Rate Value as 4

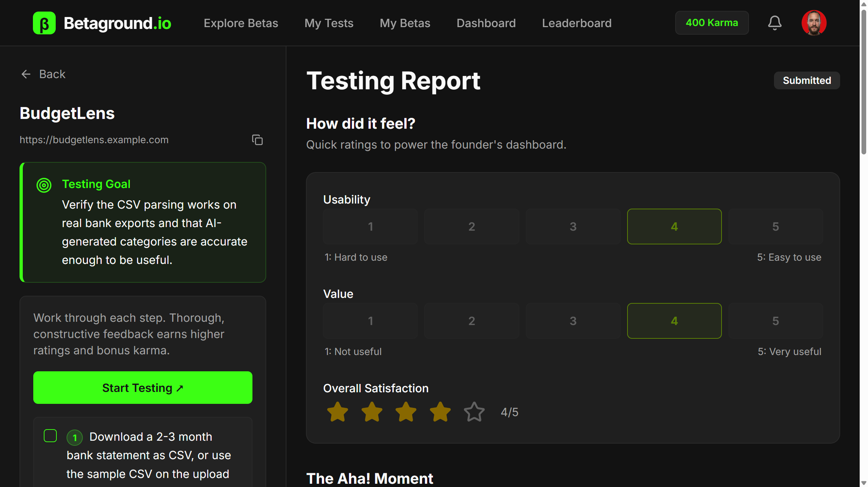[x=674, y=321]
